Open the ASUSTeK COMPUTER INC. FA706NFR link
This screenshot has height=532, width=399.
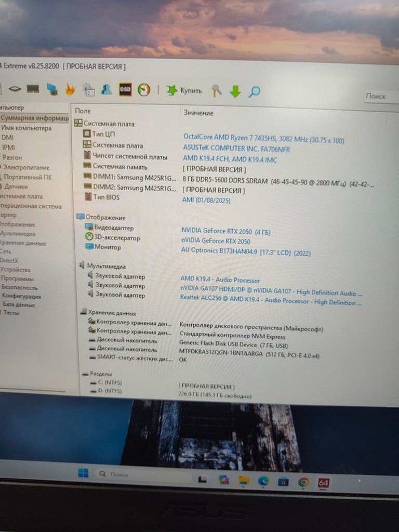(x=236, y=148)
